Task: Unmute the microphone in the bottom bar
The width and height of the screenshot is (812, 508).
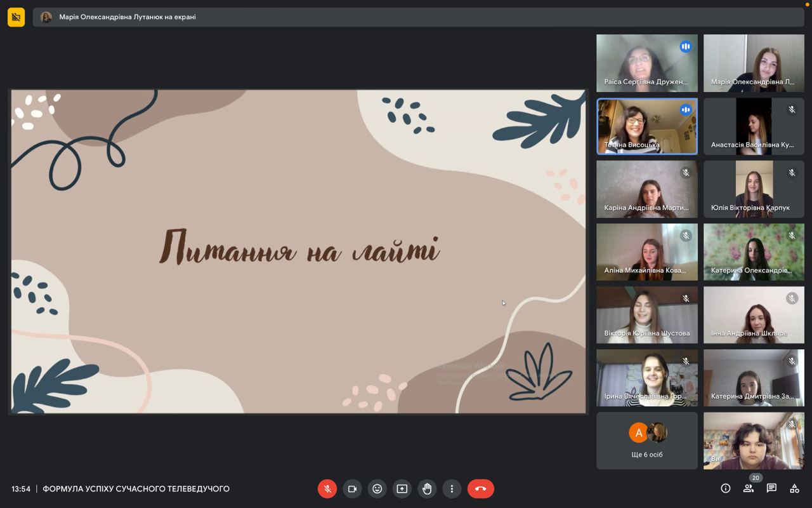Action: pos(327,489)
